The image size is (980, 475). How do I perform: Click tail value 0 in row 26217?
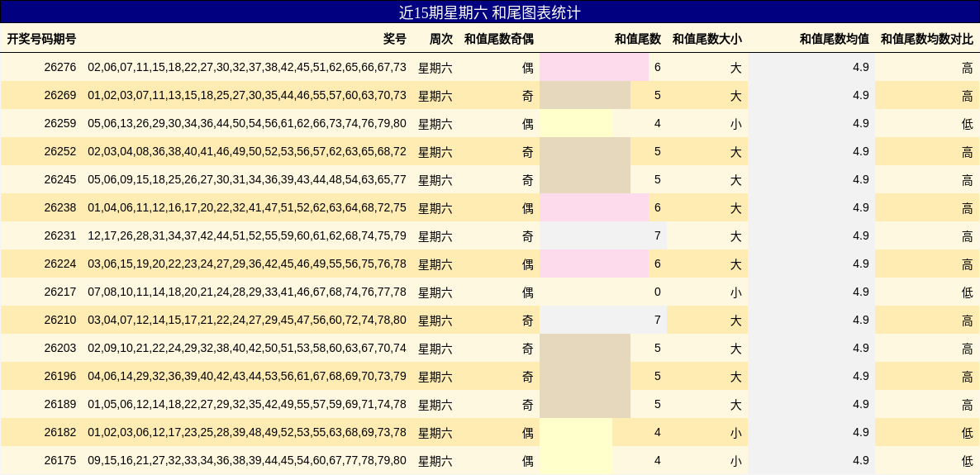[658, 292]
